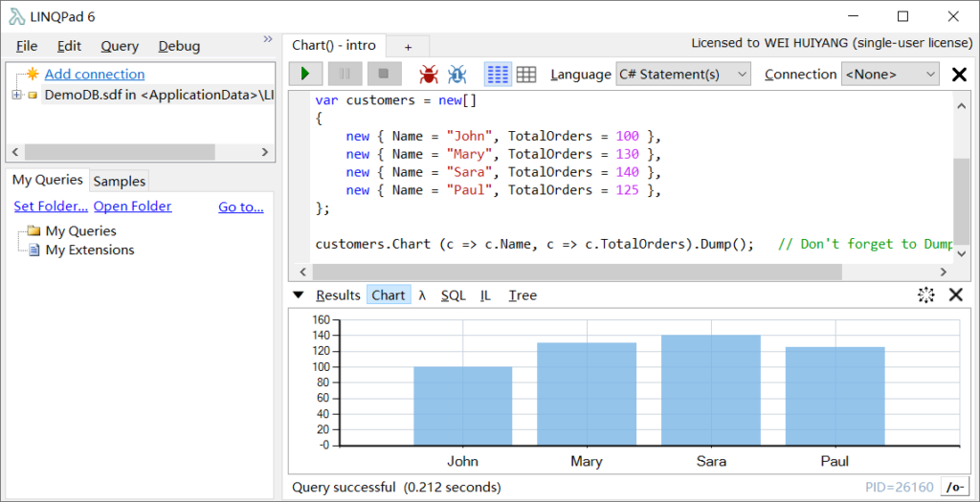Click the Sara bar in chart
The height and width of the screenshot is (502, 980).
point(711,390)
